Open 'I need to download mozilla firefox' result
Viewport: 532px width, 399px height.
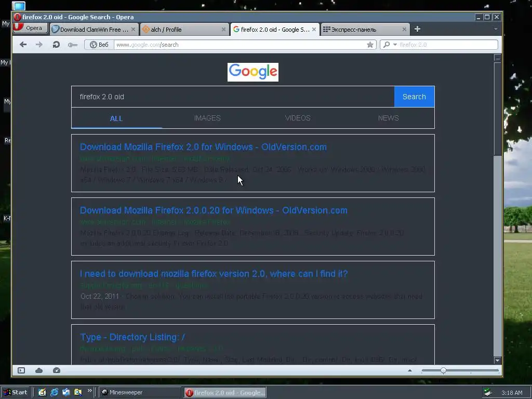coord(214,274)
